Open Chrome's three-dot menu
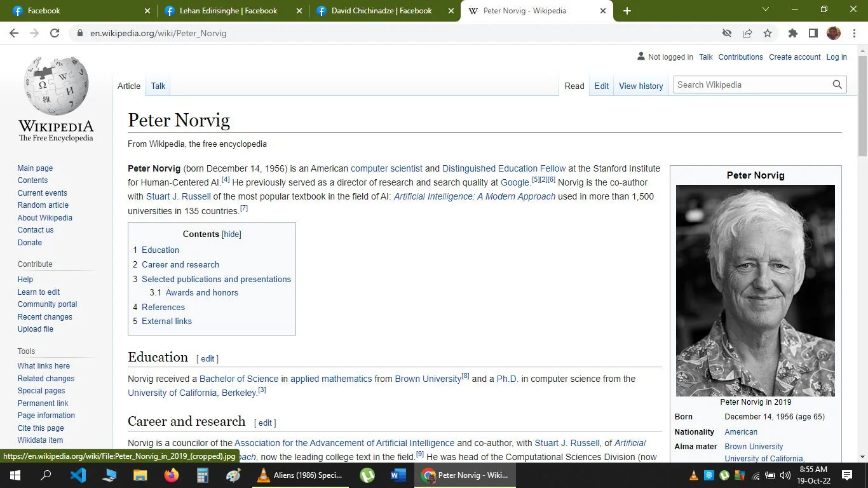The width and height of the screenshot is (868, 488). [x=854, y=33]
